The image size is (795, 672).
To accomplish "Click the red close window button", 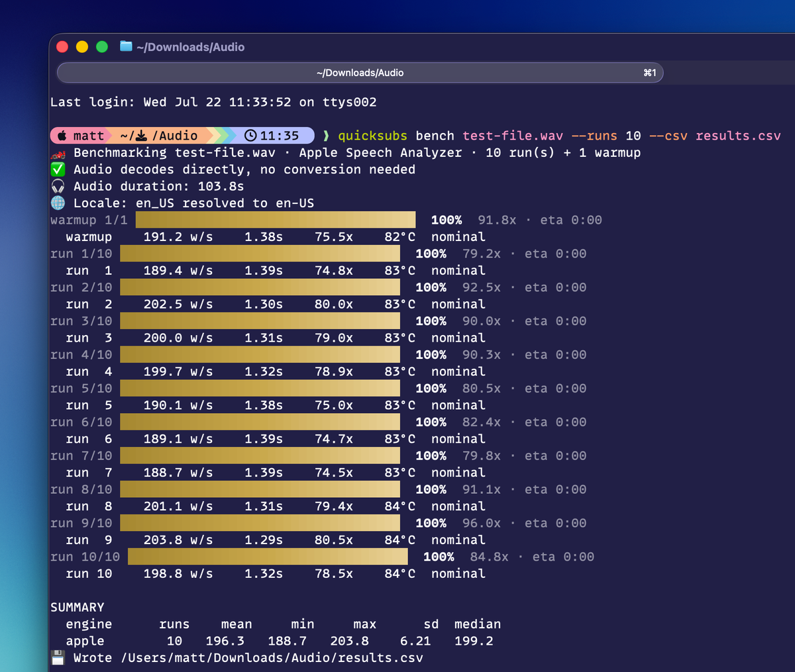I will pos(62,46).
